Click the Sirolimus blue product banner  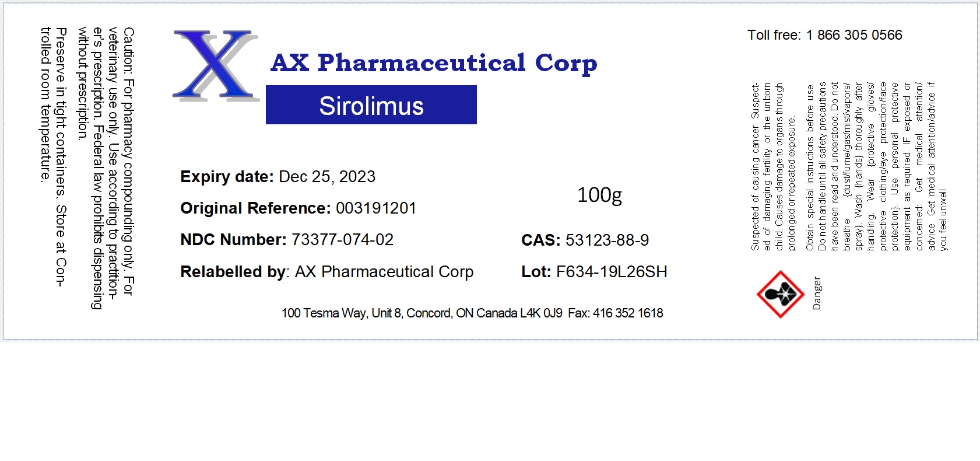[371, 106]
